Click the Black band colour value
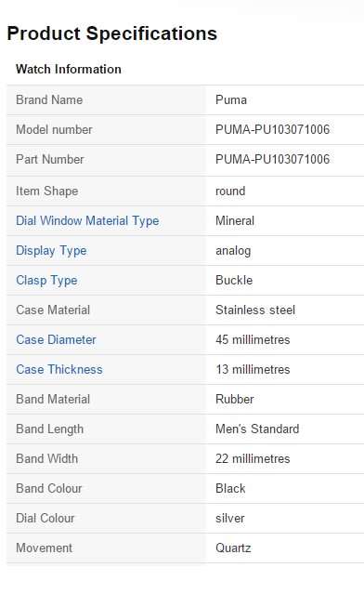The width and height of the screenshot is (364, 594). tap(230, 488)
